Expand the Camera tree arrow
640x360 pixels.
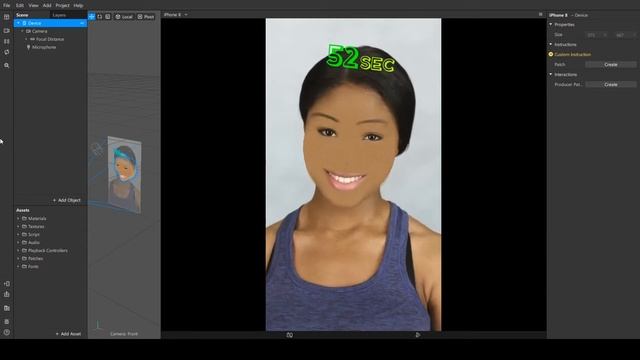(22, 31)
